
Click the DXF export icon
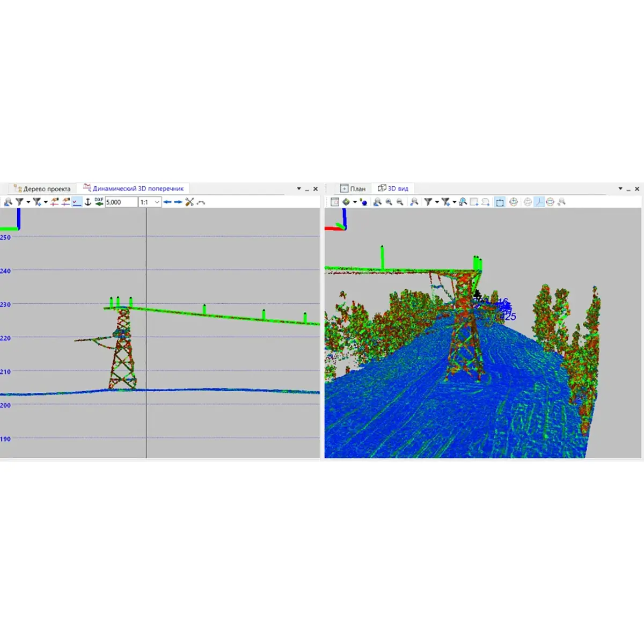pyautogui.click(x=99, y=202)
